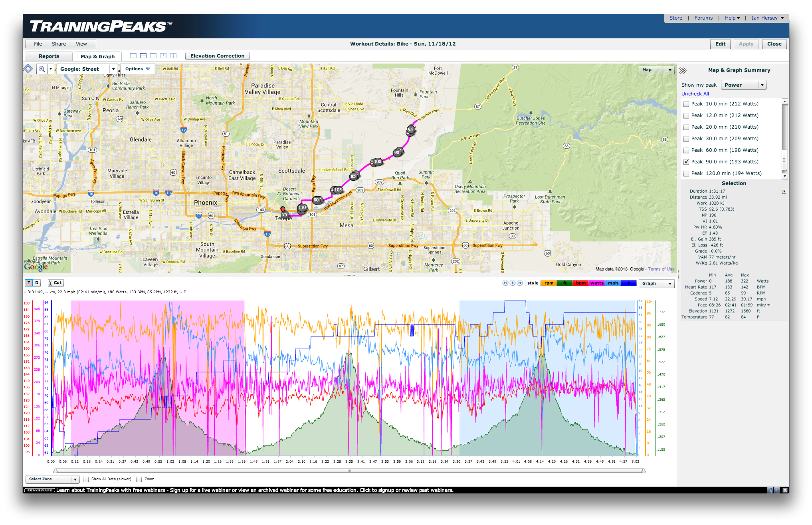Click the Elevation Correction button
The height and width of the screenshot is (525, 812).
pos(217,56)
